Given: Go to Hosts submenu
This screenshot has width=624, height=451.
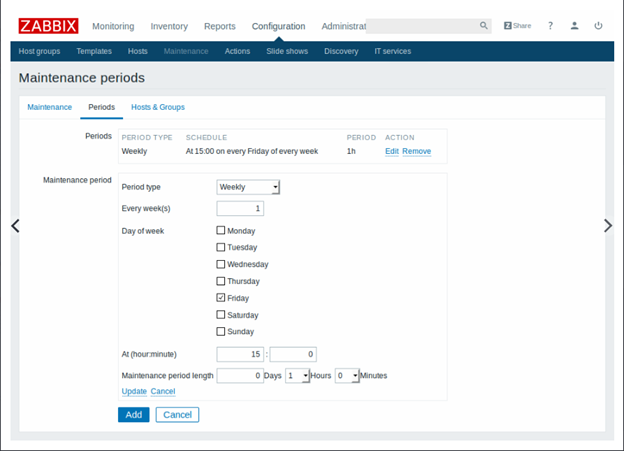Looking at the screenshot, I should point(138,51).
